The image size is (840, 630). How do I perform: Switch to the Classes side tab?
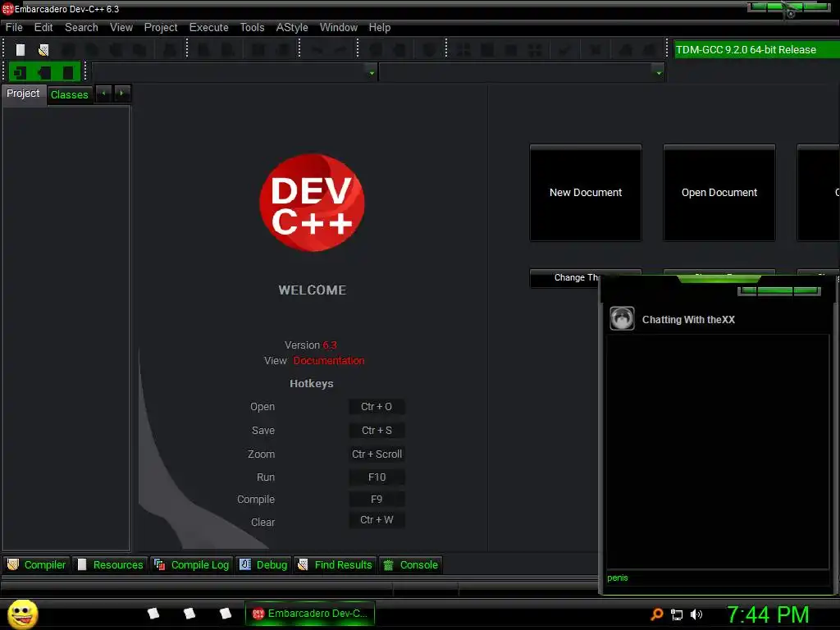pos(69,95)
